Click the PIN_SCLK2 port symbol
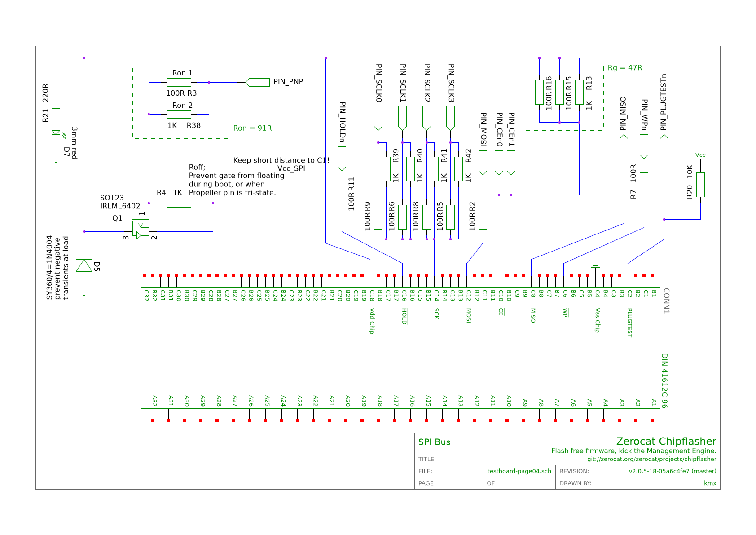This screenshot has height=535, width=756. pyautogui.click(x=426, y=118)
